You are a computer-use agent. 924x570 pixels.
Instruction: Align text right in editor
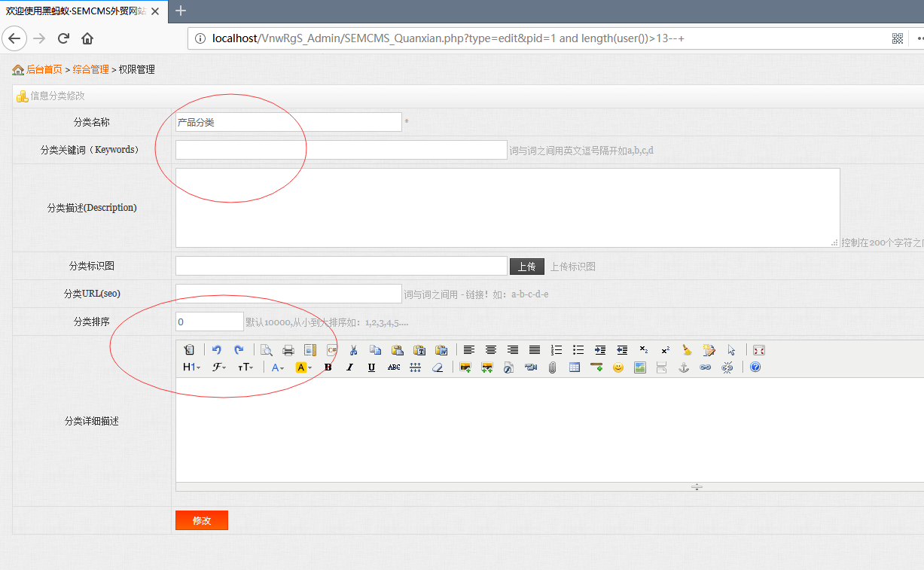pyautogui.click(x=513, y=350)
